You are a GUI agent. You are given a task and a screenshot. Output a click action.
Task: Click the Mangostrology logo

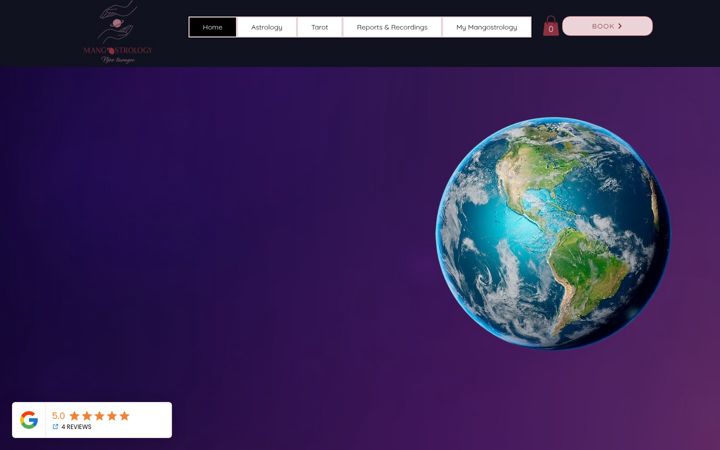[118, 32]
